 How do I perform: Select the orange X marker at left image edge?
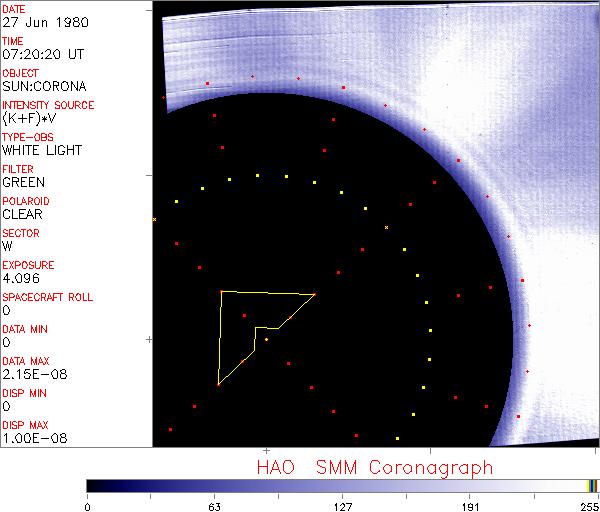[154, 218]
